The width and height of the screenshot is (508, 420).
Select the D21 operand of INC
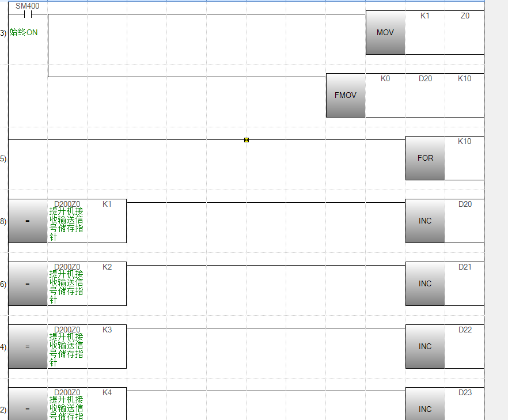click(x=465, y=267)
